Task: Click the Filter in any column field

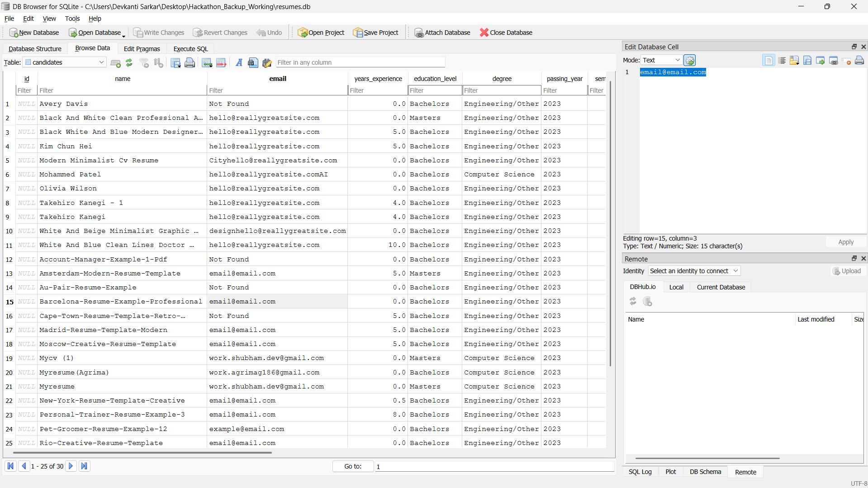Action: [x=360, y=62]
